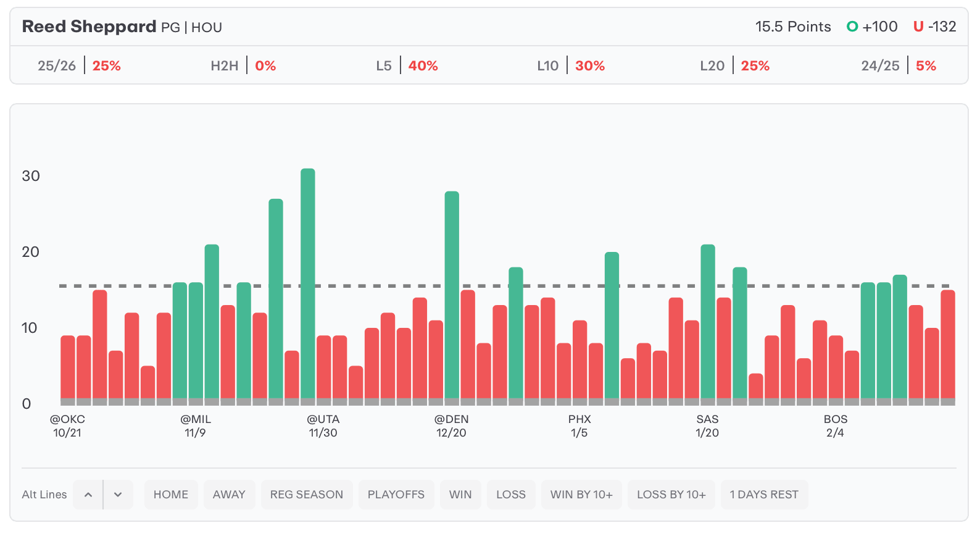Select the L10 hit rate stat
The height and width of the screenshot is (536, 980).
pyautogui.click(x=571, y=65)
